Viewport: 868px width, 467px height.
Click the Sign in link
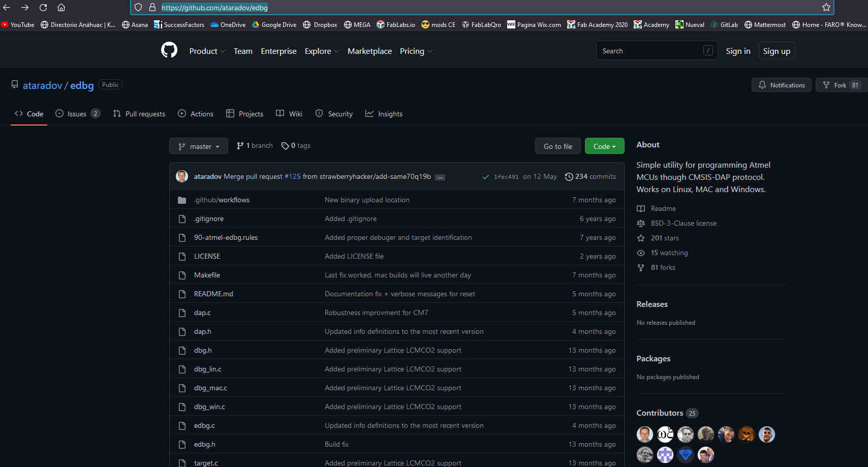[738, 51]
